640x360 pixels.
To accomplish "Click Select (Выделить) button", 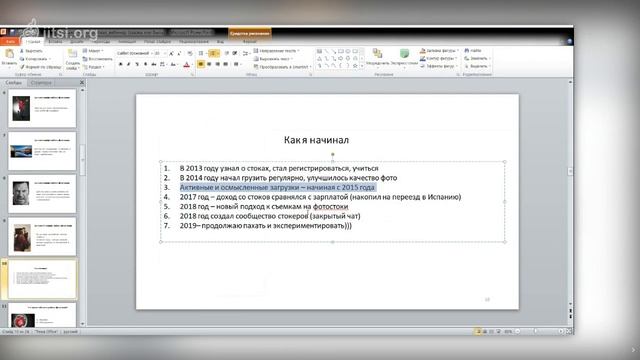I will point(477,66).
